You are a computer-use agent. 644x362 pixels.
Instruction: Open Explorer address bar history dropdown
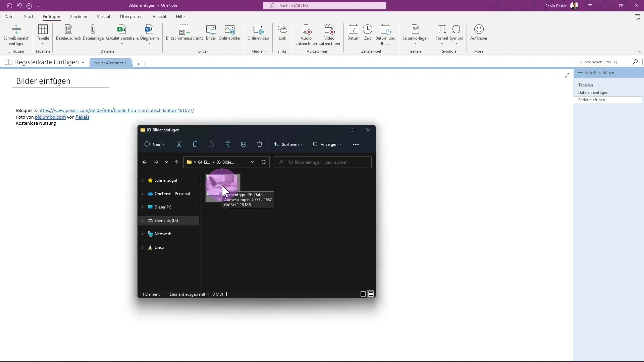253,162
